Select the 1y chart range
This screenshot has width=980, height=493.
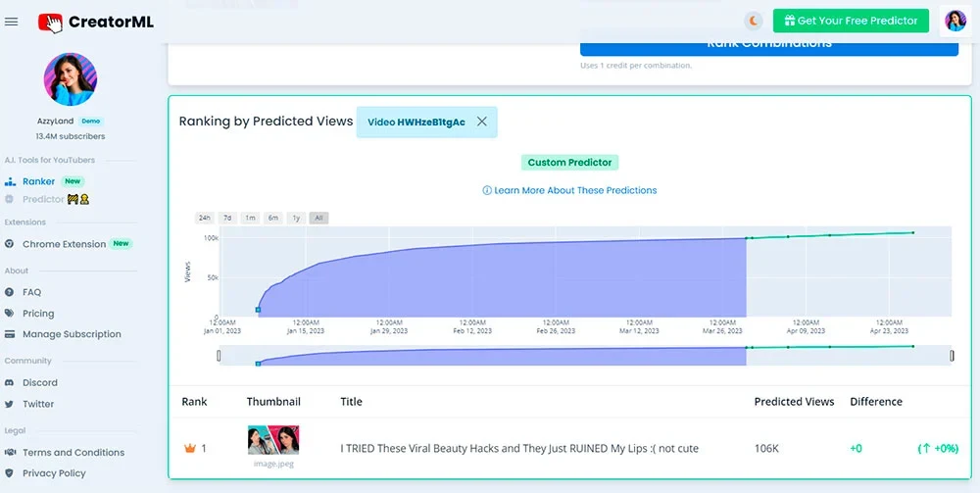pyautogui.click(x=296, y=218)
